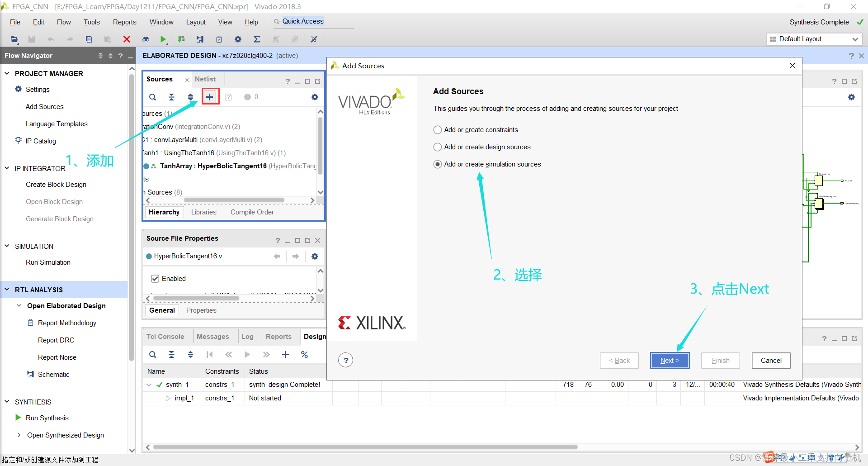Click the Schematic toolbar icon
868x466 pixels.
tap(200, 39)
